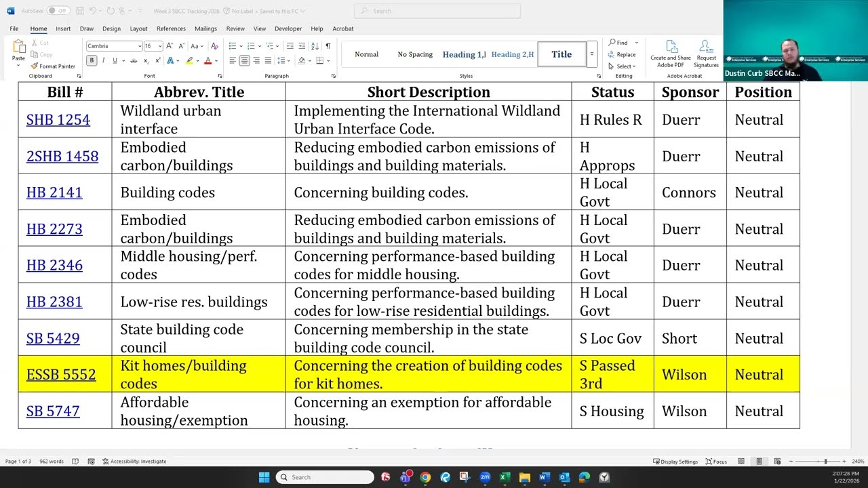868x488 pixels.
Task: Switch to the References tab
Action: coord(171,28)
